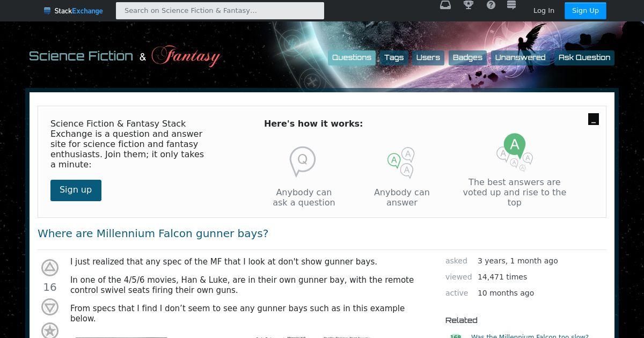Click the vote count 16
The height and width of the screenshot is (338, 644).
coord(50,288)
